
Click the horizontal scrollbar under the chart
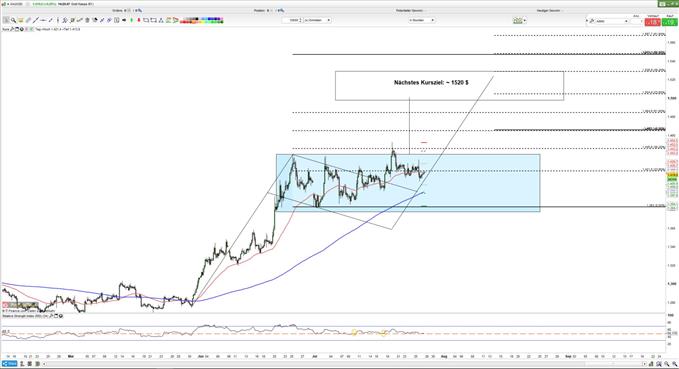click(344, 364)
